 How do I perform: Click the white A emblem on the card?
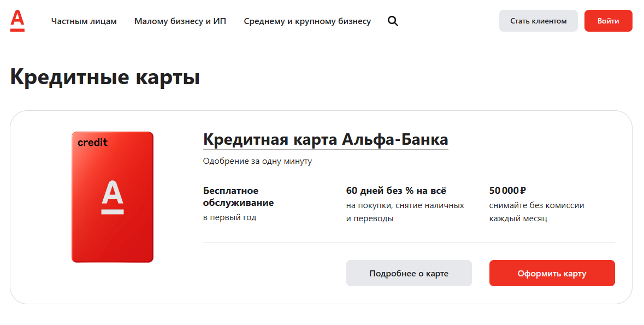pos(113,197)
